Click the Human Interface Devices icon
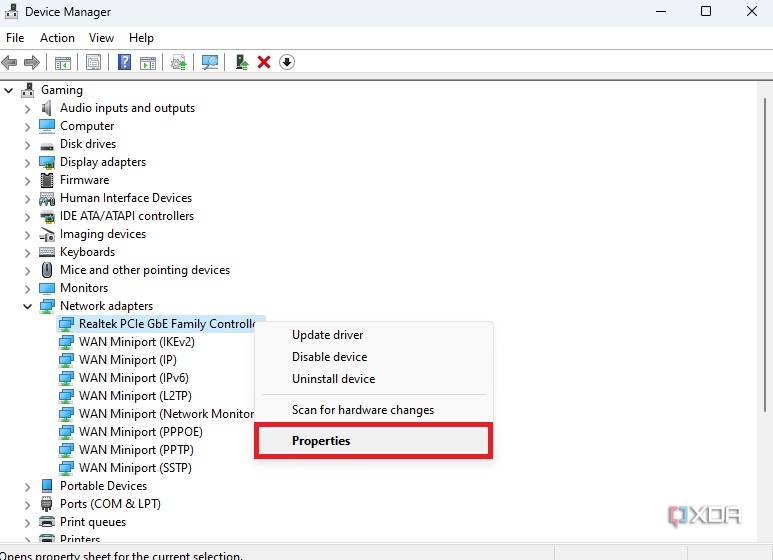The image size is (773, 560). click(x=47, y=199)
